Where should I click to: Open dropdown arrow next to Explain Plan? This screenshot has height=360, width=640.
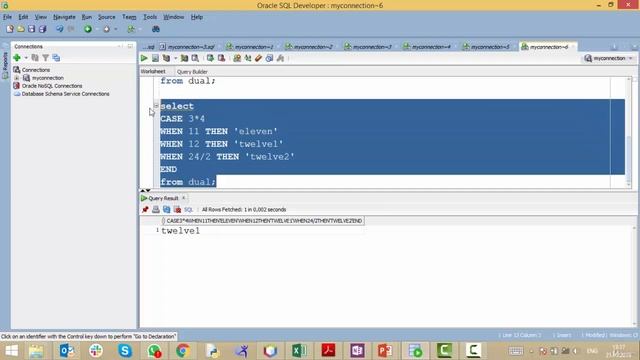point(175,58)
